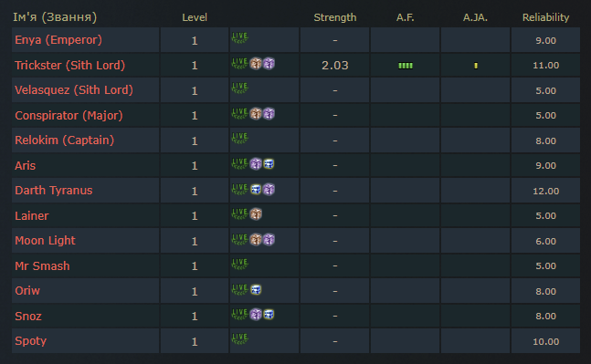The image size is (591, 364).
Task: Click the brown cube icon in Lainer's row
Action: tap(256, 214)
